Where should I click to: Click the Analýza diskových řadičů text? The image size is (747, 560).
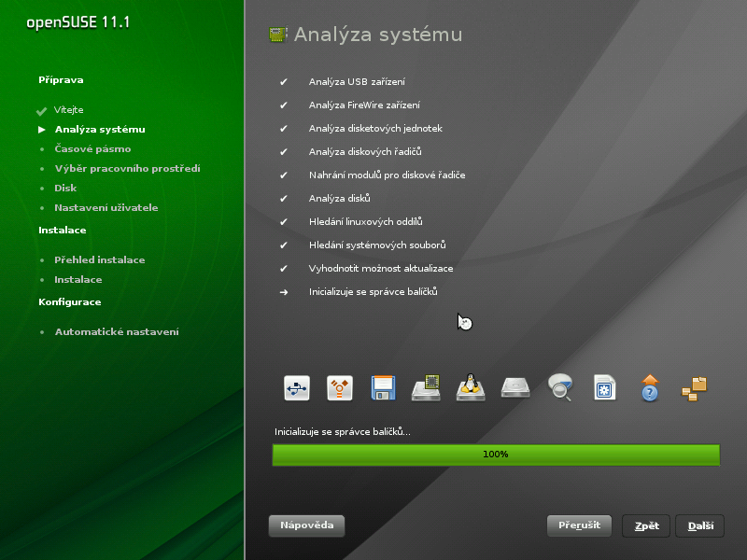365,152
